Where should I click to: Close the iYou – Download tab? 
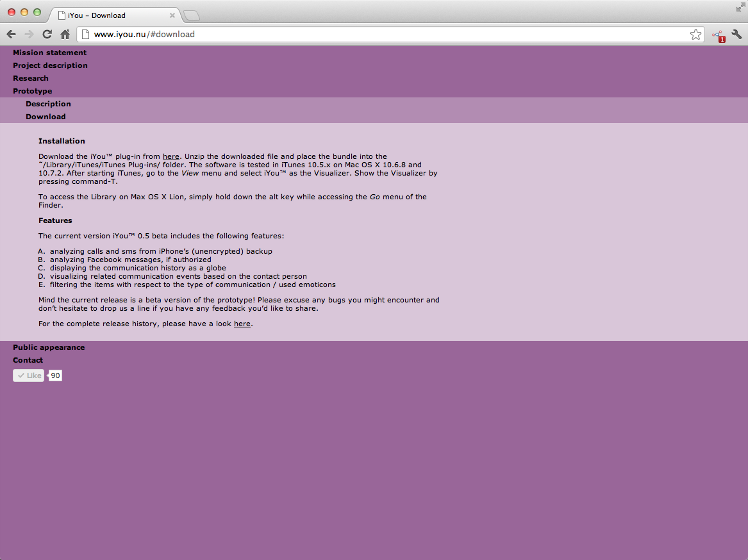click(x=172, y=15)
